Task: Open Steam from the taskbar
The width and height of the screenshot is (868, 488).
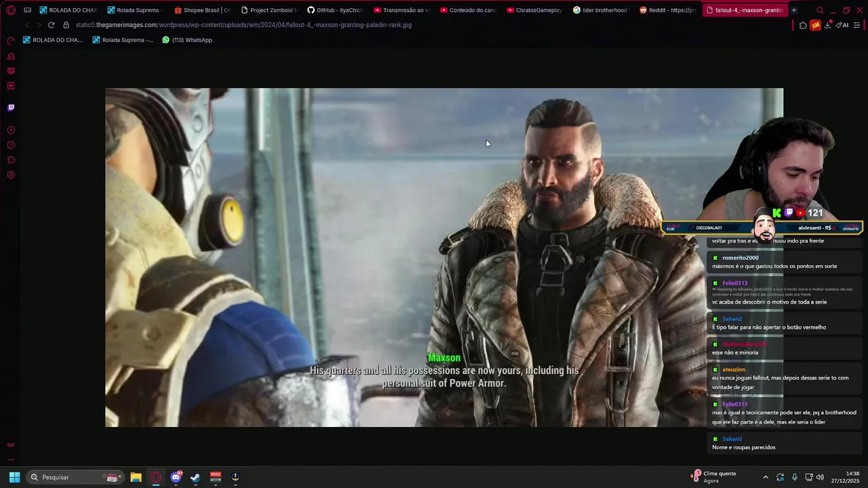Action: (x=195, y=477)
